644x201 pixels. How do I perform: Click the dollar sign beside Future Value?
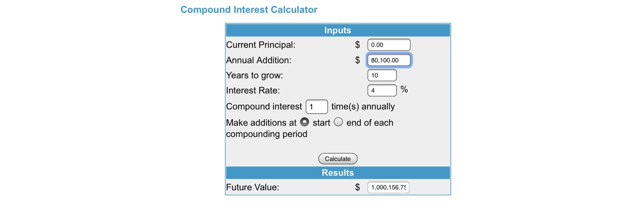(357, 187)
